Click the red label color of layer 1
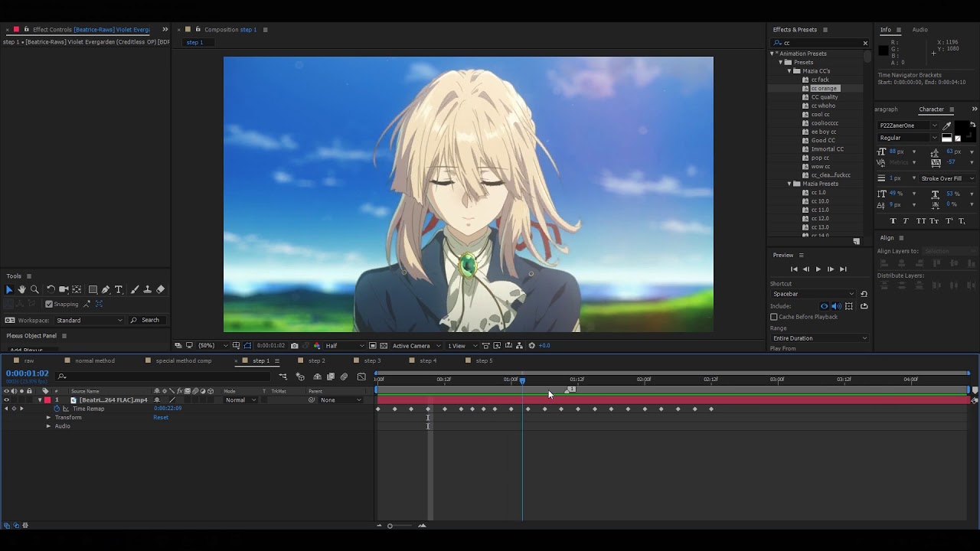980x551 pixels. (x=47, y=400)
